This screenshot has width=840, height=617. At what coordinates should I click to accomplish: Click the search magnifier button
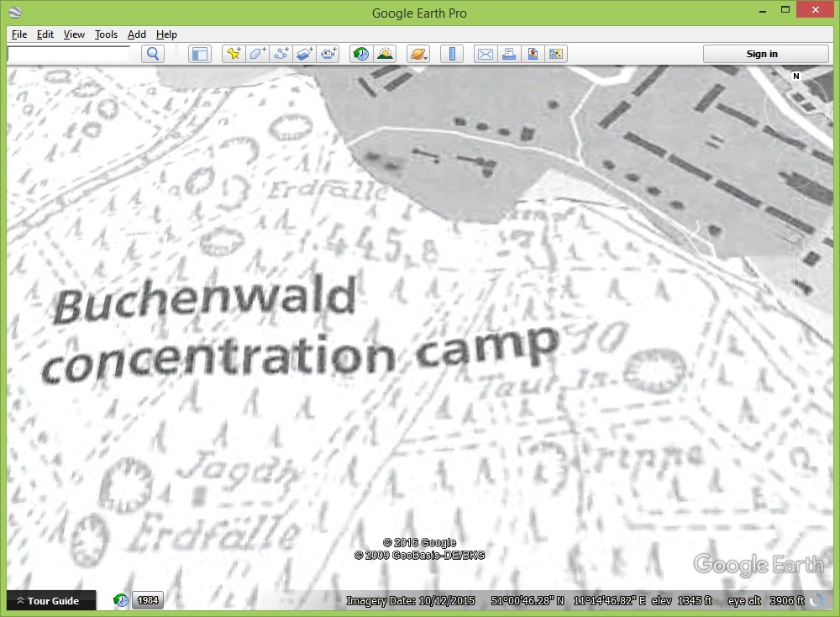point(153,54)
